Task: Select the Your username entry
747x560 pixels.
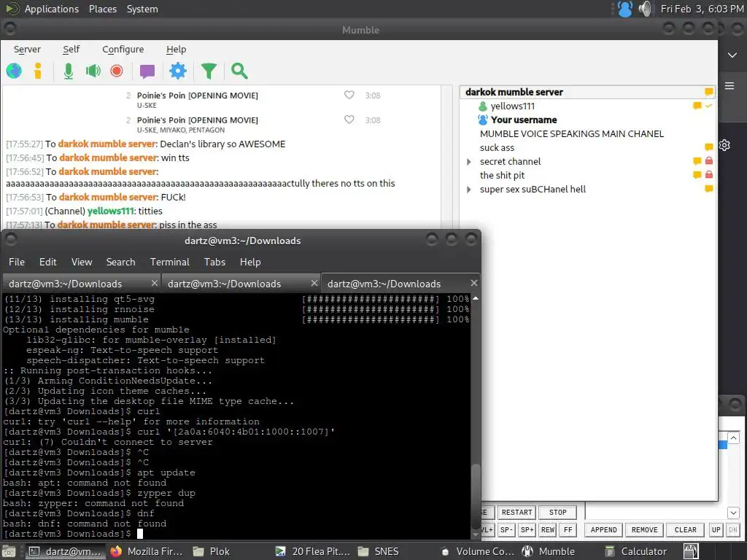Action: [524, 120]
